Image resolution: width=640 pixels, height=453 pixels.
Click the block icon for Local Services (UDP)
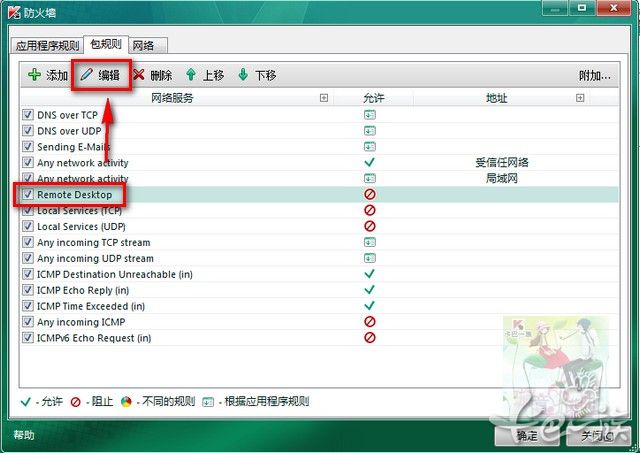(x=370, y=226)
